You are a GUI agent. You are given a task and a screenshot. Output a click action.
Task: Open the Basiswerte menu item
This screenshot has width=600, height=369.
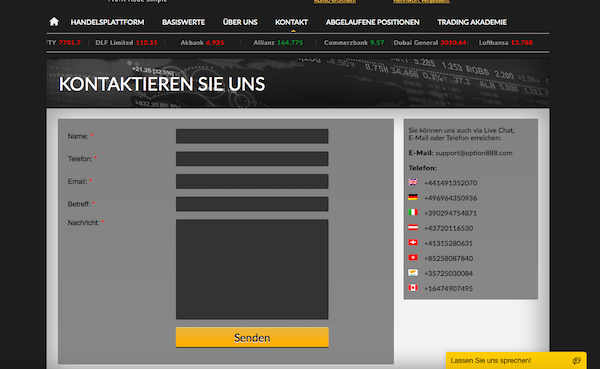pyautogui.click(x=183, y=22)
